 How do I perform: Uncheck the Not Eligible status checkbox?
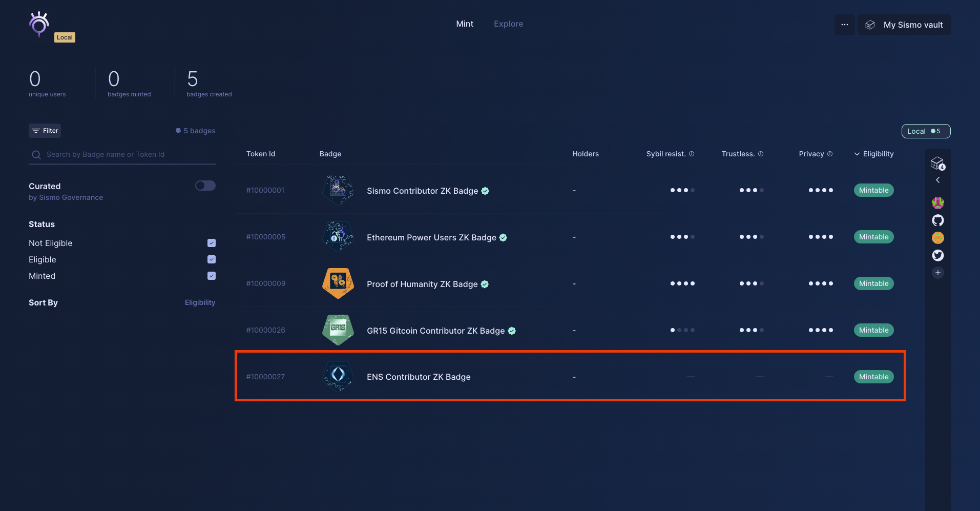click(212, 243)
